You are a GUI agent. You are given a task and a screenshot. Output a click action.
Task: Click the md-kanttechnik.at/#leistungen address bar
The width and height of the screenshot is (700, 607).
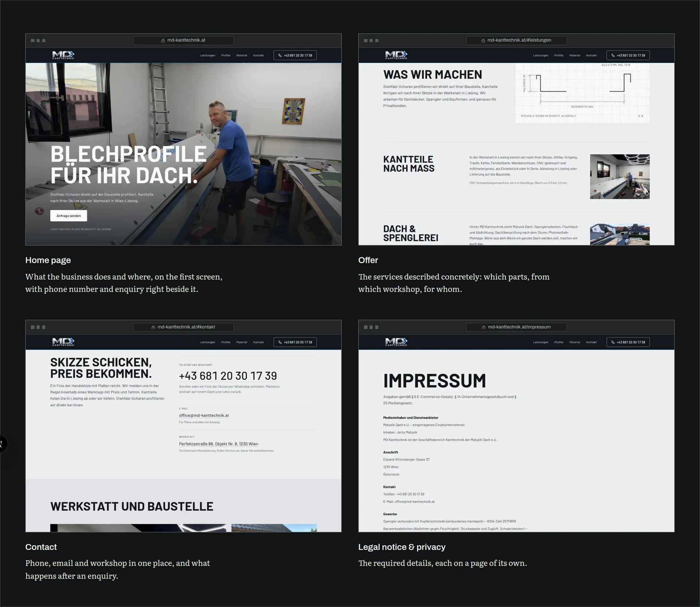[516, 40]
